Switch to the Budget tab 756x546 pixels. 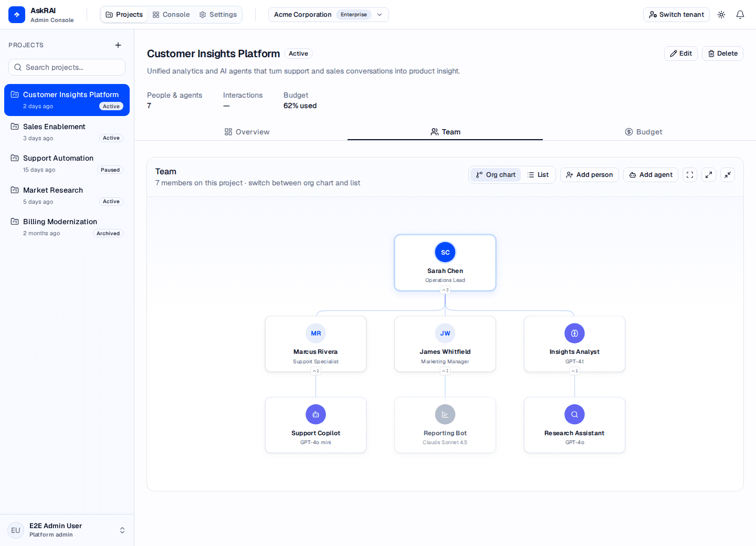coord(644,132)
